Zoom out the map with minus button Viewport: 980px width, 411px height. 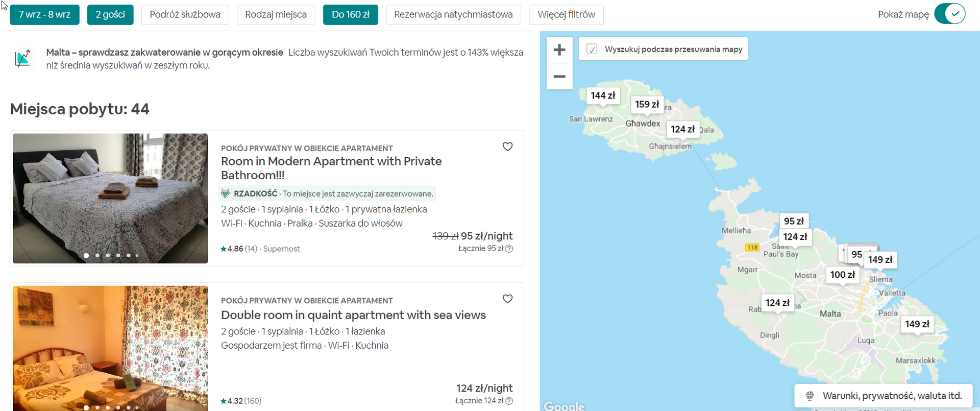[x=559, y=77]
